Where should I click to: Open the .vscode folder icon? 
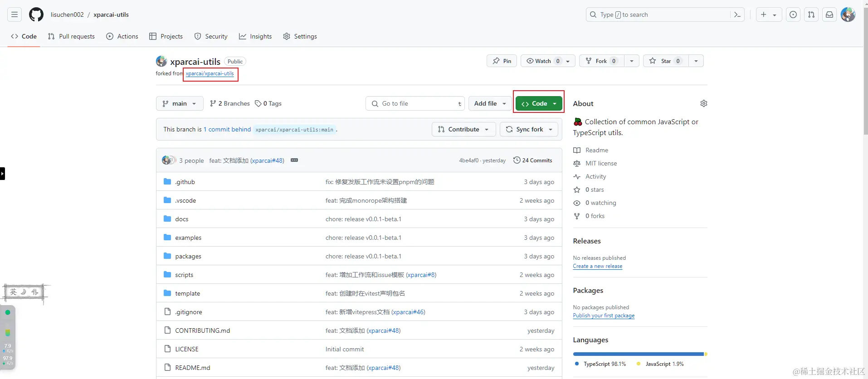[167, 200]
